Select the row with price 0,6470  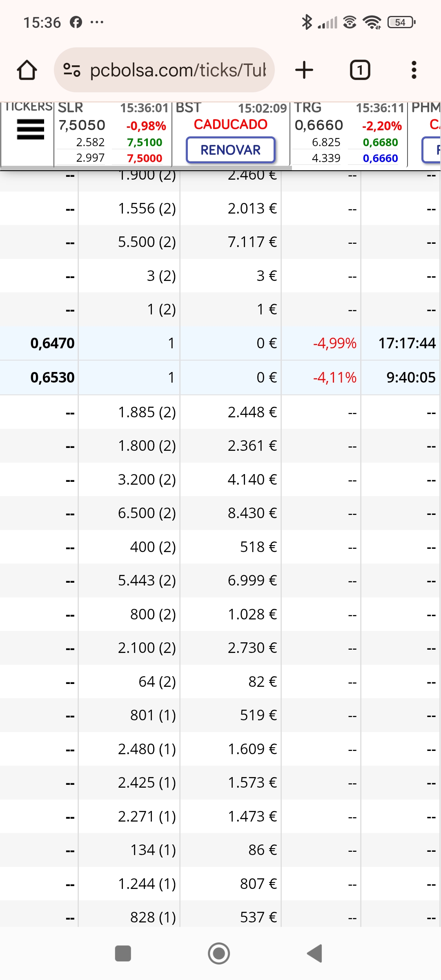point(220,343)
